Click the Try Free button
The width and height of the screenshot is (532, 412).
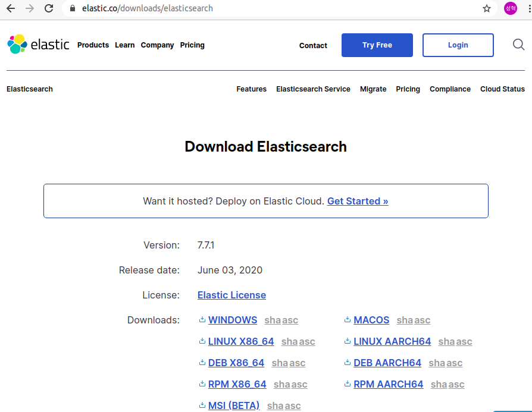pyautogui.click(x=377, y=45)
